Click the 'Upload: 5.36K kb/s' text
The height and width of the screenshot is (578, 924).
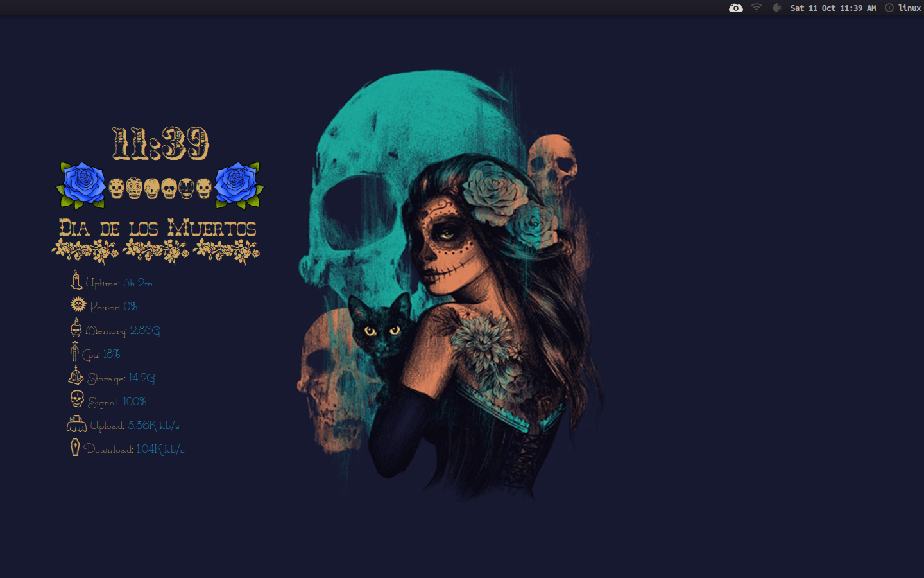coord(135,426)
